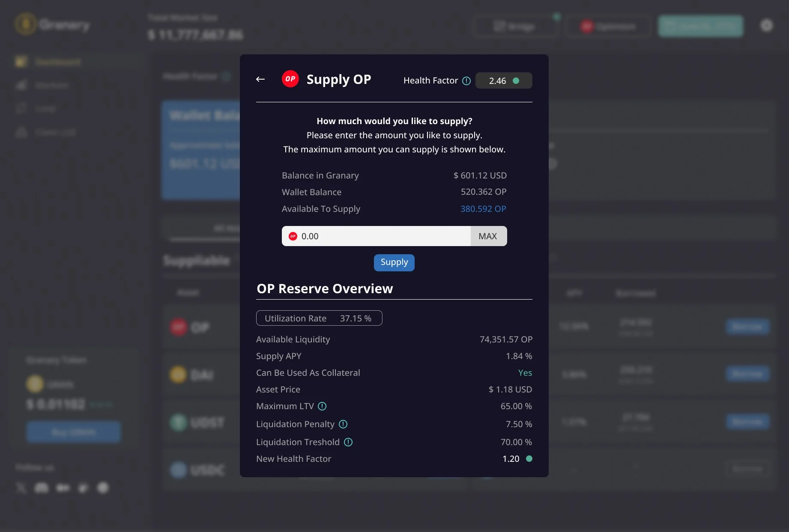
Task: Open settings gear in the top right
Action: point(766,26)
